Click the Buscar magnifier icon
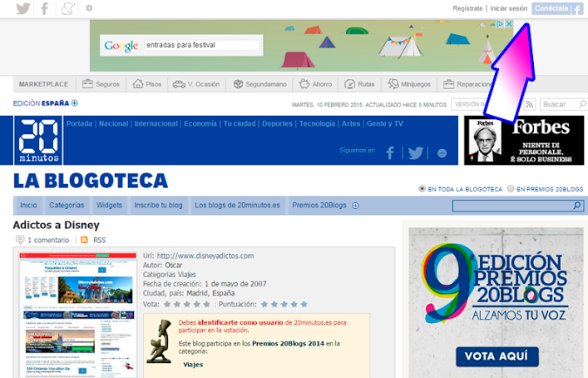Image resolution: width=588 pixels, height=378 pixels. 582,104
